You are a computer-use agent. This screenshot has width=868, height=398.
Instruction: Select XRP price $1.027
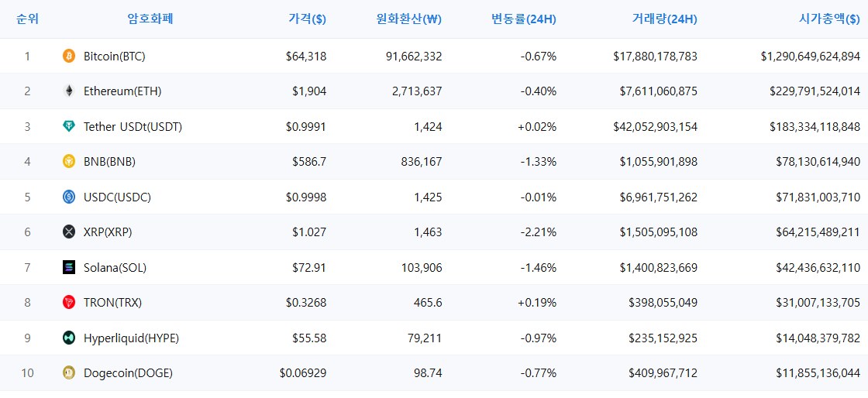309,232
